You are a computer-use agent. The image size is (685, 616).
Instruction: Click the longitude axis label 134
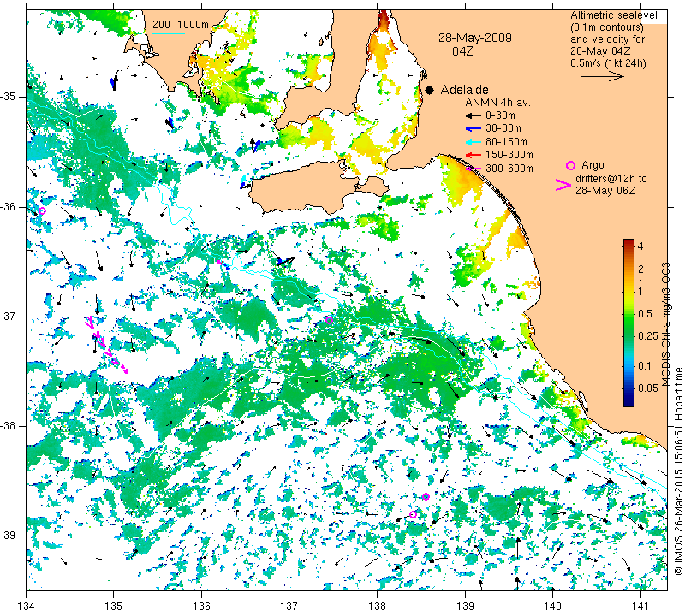(27, 606)
